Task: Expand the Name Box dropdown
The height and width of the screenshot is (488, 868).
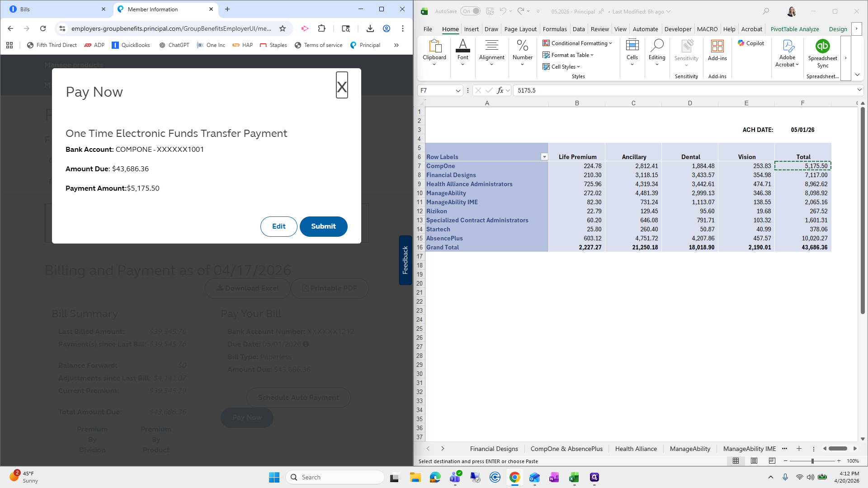Action: point(458,90)
